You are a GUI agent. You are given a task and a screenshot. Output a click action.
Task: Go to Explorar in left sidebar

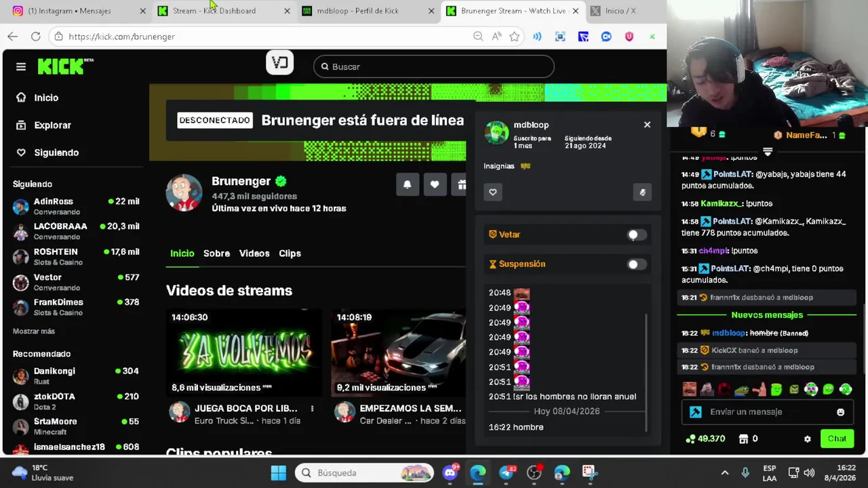pyautogui.click(x=44, y=125)
